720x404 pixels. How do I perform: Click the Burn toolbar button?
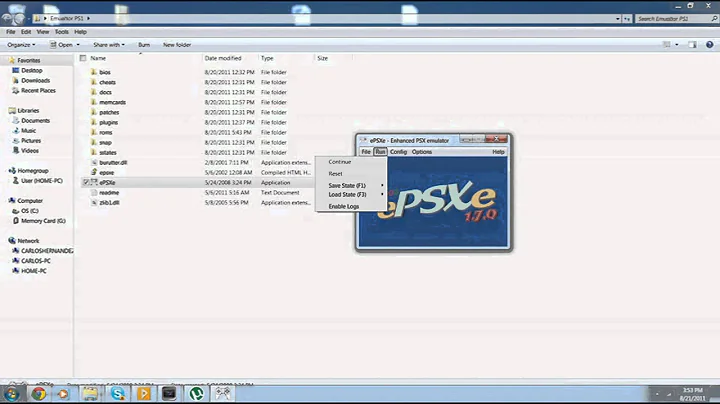(144, 45)
